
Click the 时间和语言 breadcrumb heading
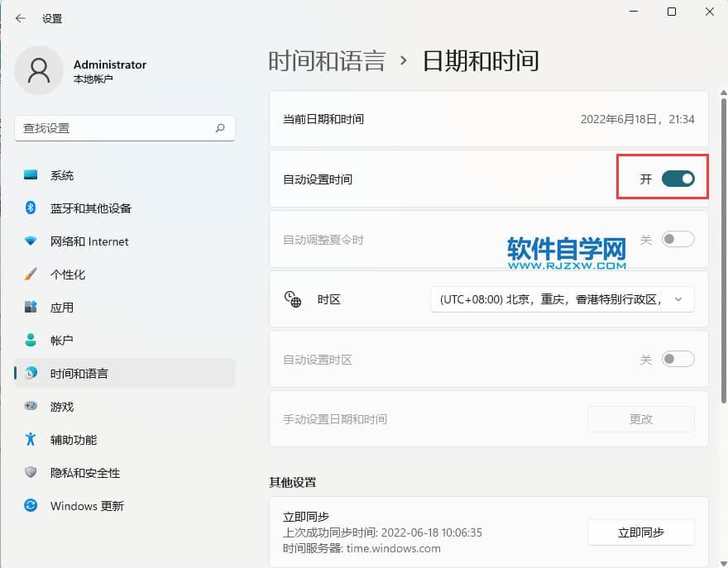327,61
